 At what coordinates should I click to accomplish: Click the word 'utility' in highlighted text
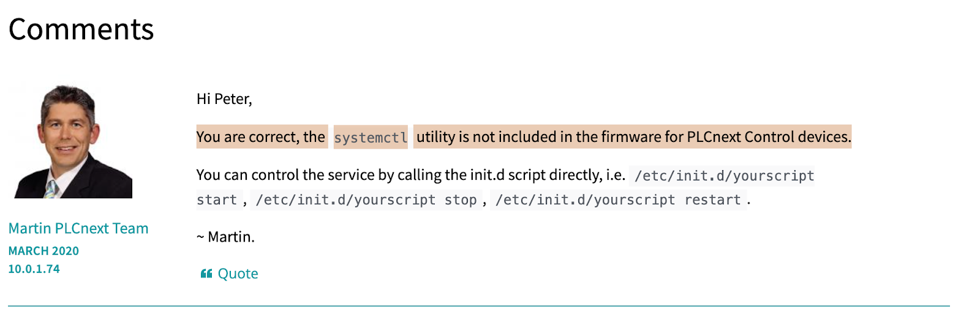pyautogui.click(x=435, y=137)
